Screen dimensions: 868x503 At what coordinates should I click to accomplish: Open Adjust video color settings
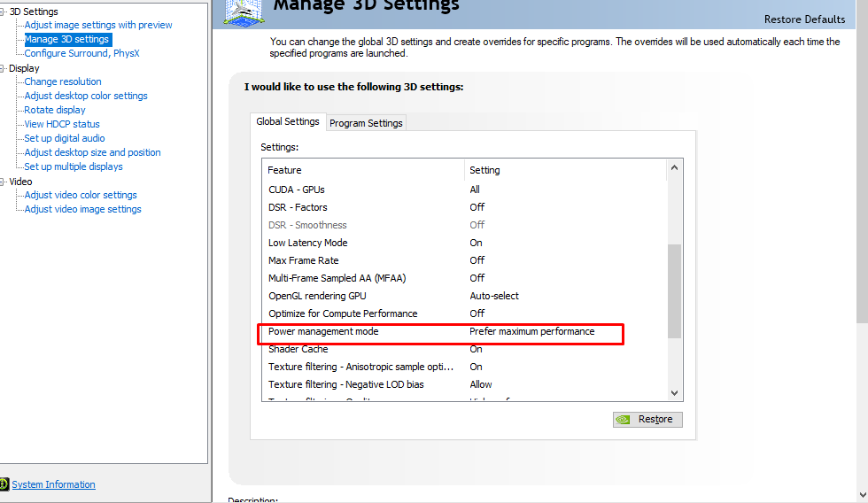point(81,195)
